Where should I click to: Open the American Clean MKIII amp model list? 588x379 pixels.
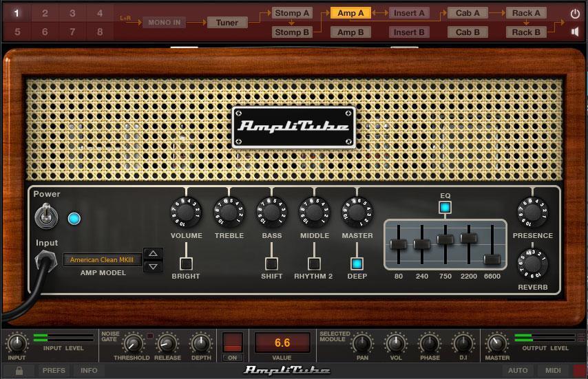(x=102, y=260)
